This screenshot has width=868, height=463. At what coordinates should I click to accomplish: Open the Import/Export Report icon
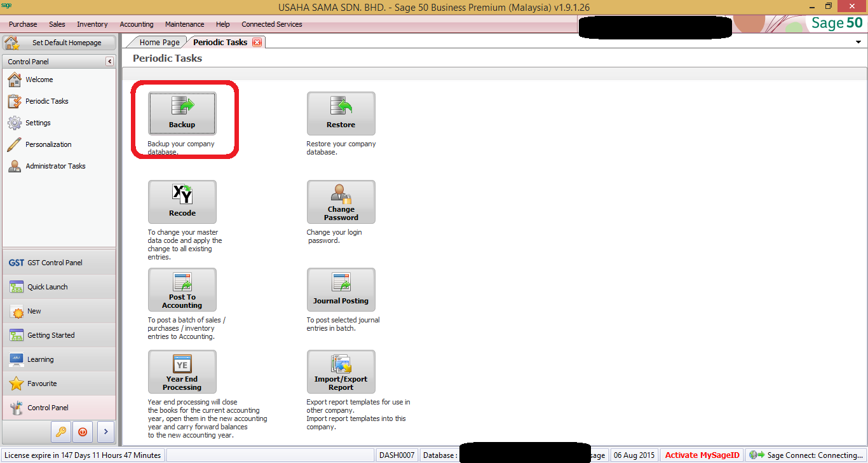341,371
